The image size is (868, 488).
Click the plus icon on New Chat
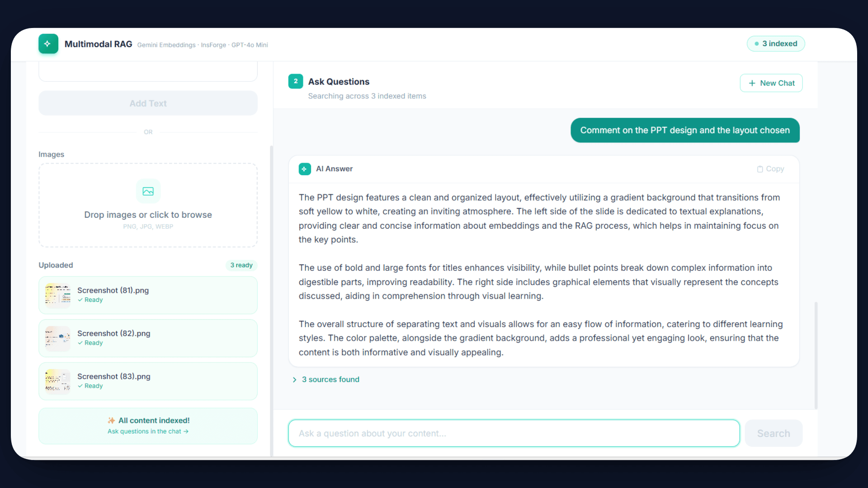pyautogui.click(x=752, y=83)
